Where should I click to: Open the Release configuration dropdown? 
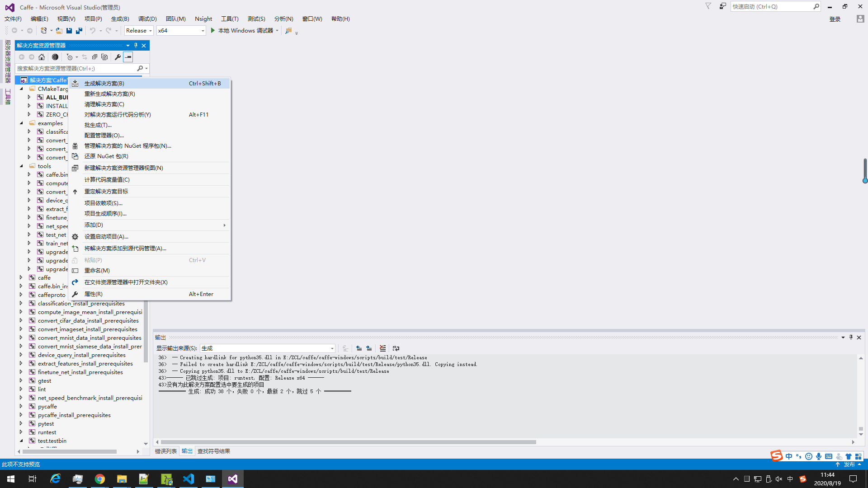pyautogui.click(x=139, y=31)
